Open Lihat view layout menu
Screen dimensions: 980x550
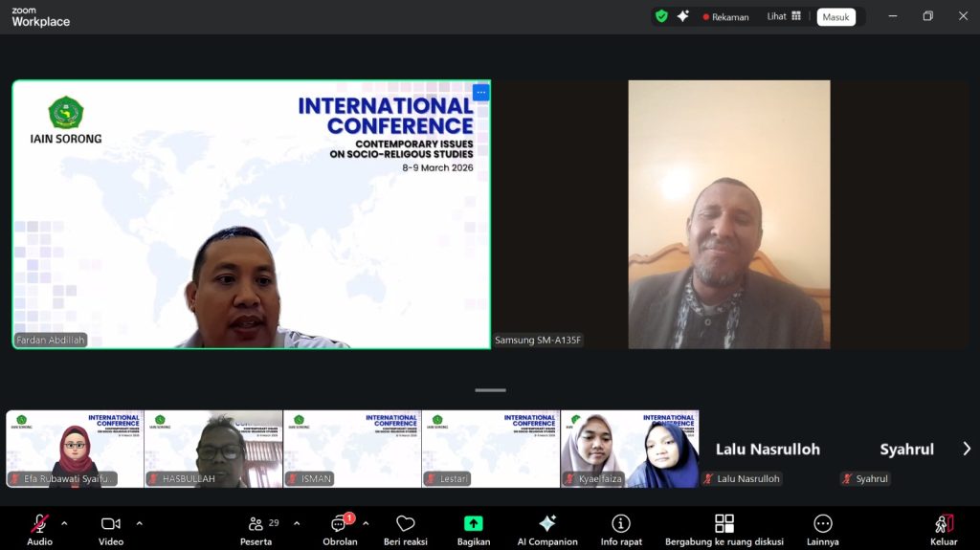784,16
